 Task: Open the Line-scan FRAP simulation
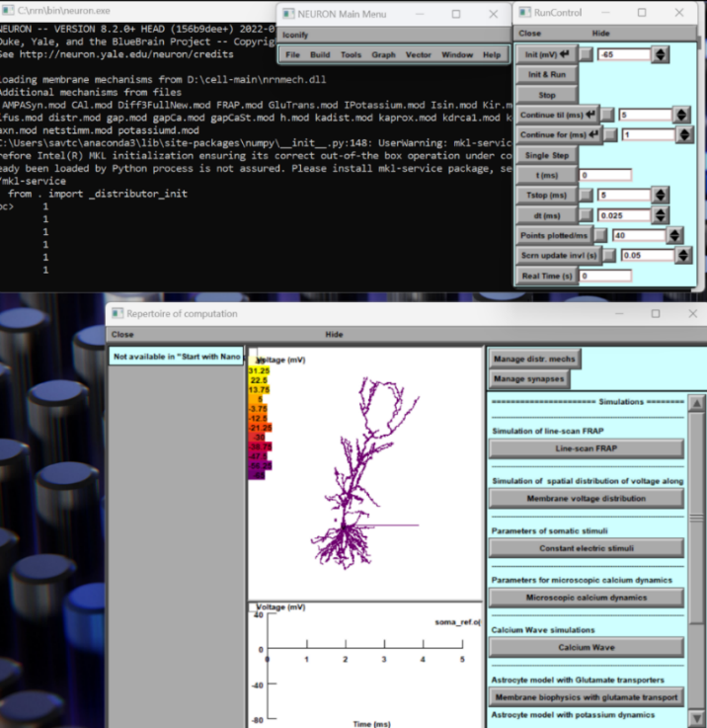pyautogui.click(x=587, y=448)
